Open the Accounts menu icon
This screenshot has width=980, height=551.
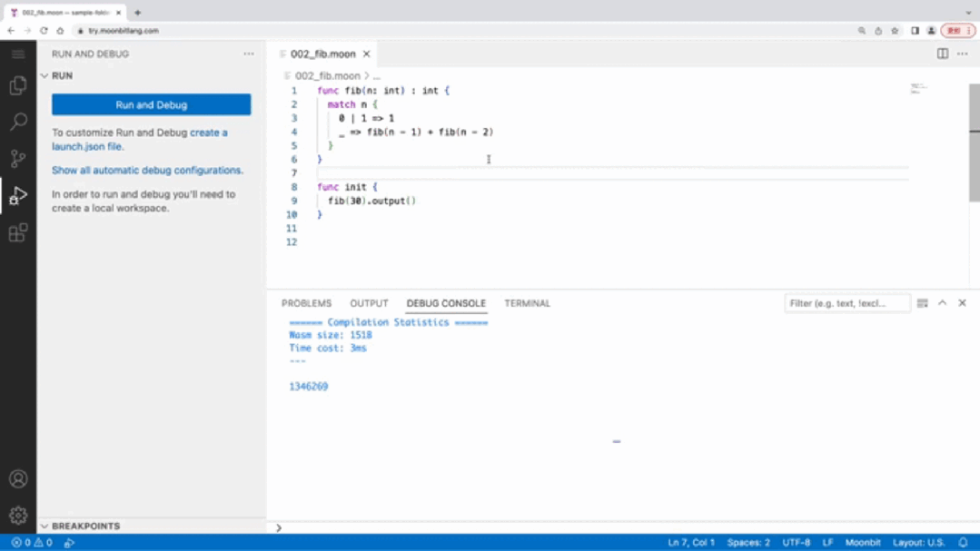18,478
